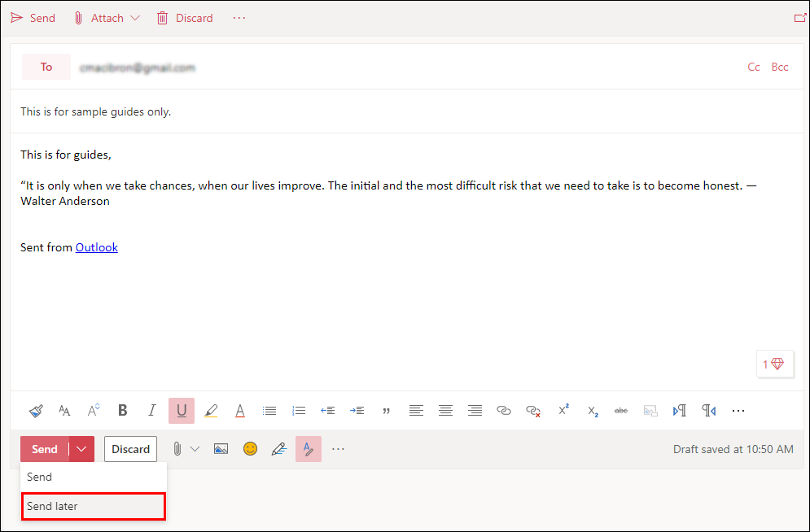Open the premium diamond suggestions badge

[774, 364]
